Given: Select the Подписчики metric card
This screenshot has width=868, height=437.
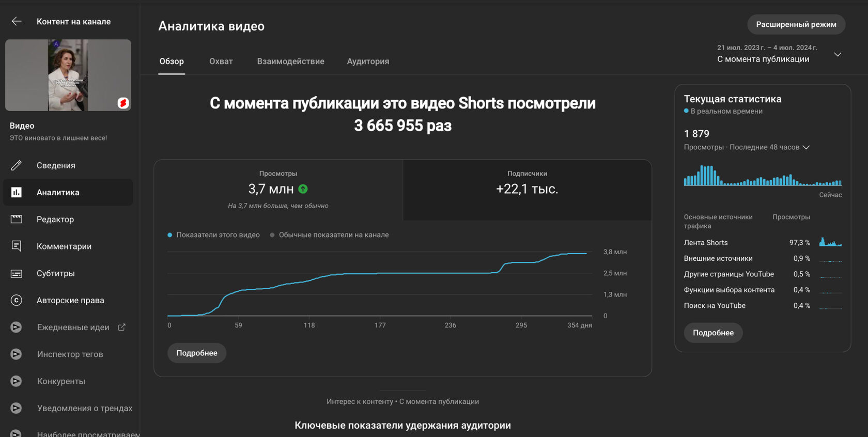Looking at the screenshot, I should pos(527,190).
